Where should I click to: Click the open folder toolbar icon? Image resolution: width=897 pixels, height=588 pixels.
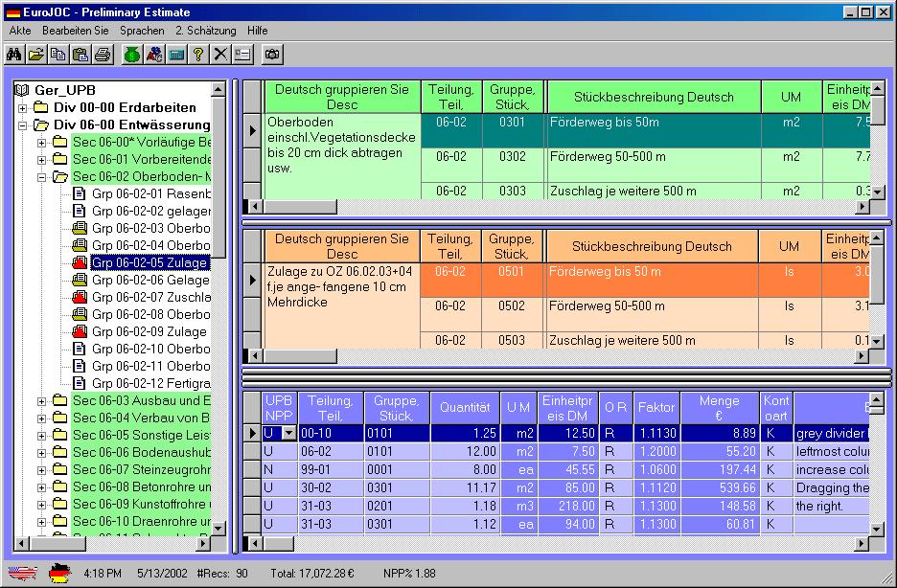[x=35, y=55]
